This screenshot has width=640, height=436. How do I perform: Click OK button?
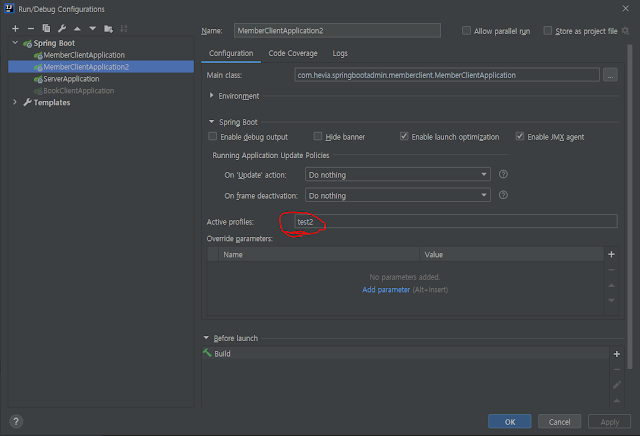pos(509,422)
